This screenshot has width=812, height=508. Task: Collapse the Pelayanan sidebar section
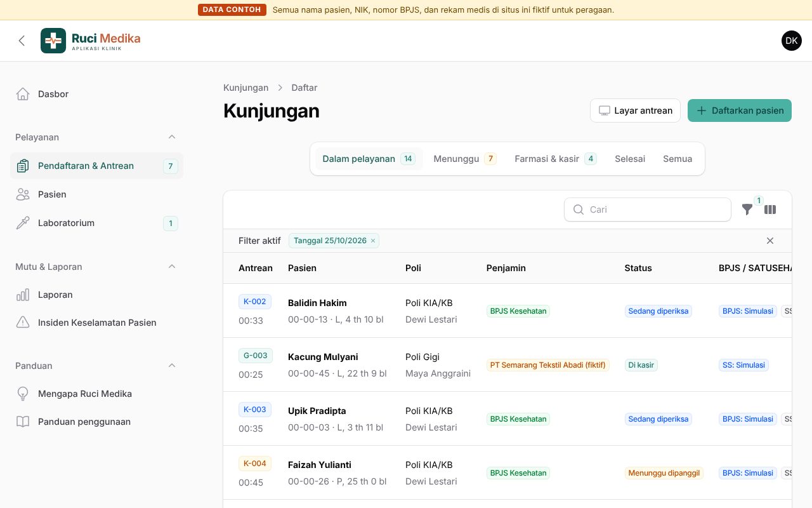point(172,137)
